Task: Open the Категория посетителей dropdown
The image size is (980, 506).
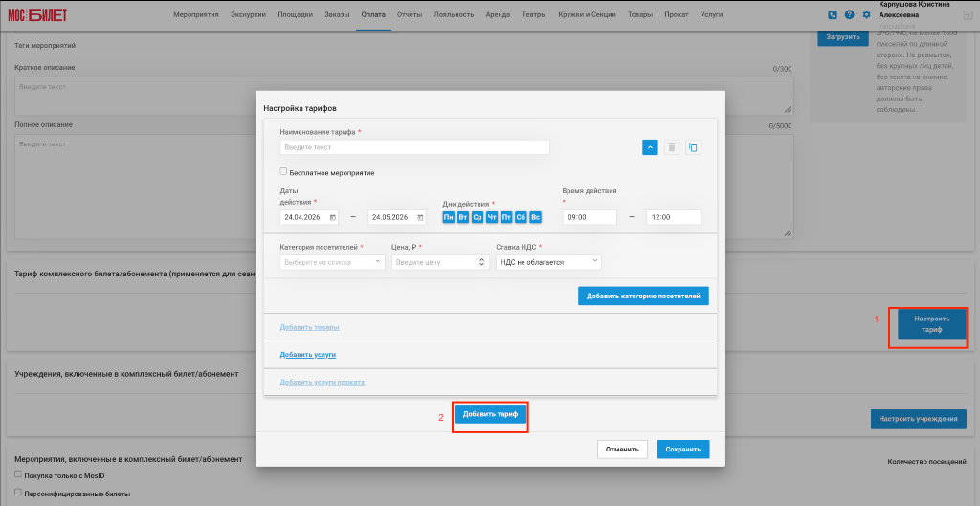Action: point(333,262)
